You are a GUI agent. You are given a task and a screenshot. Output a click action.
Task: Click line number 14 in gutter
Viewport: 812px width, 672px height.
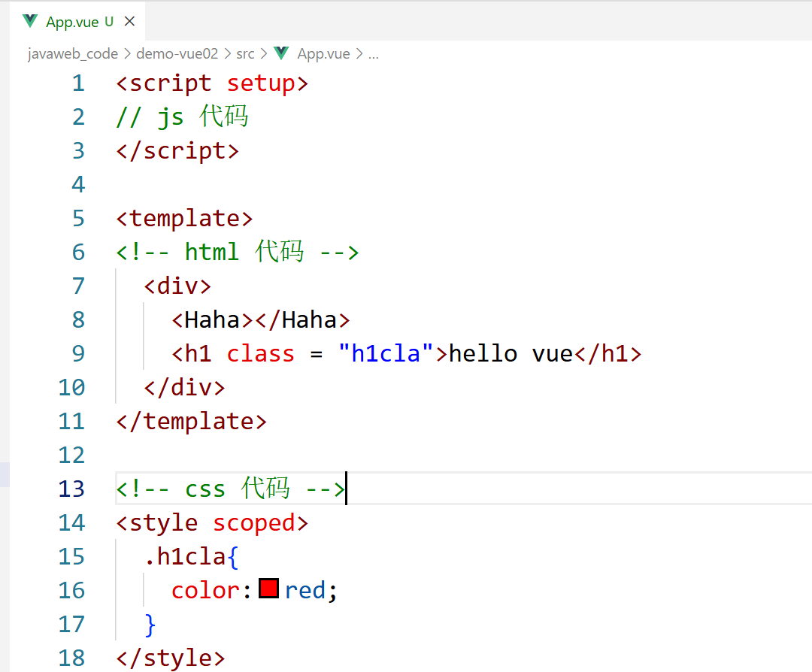(x=71, y=523)
